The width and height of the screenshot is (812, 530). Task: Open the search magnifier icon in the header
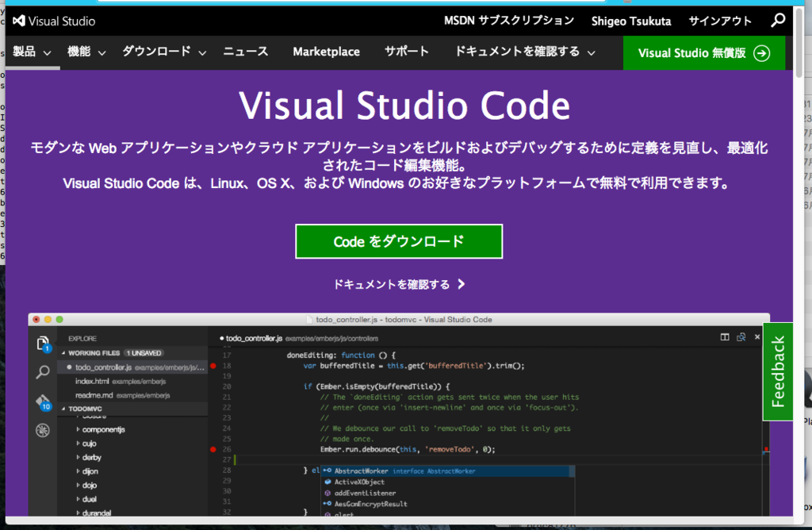coord(777,21)
